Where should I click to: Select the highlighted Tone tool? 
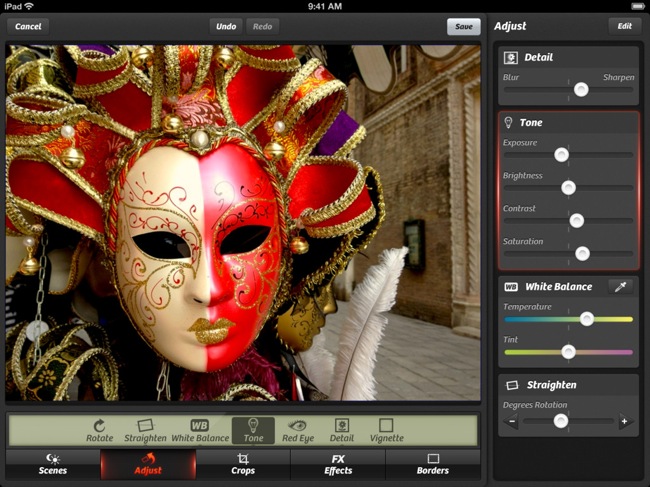[252, 430]
